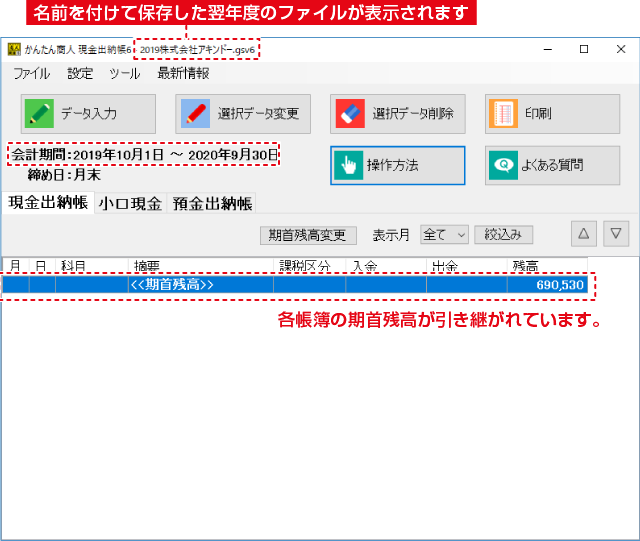Screen dimensions: 640x541
Task: Click the 690,530 balance cell
Action: 547,285
